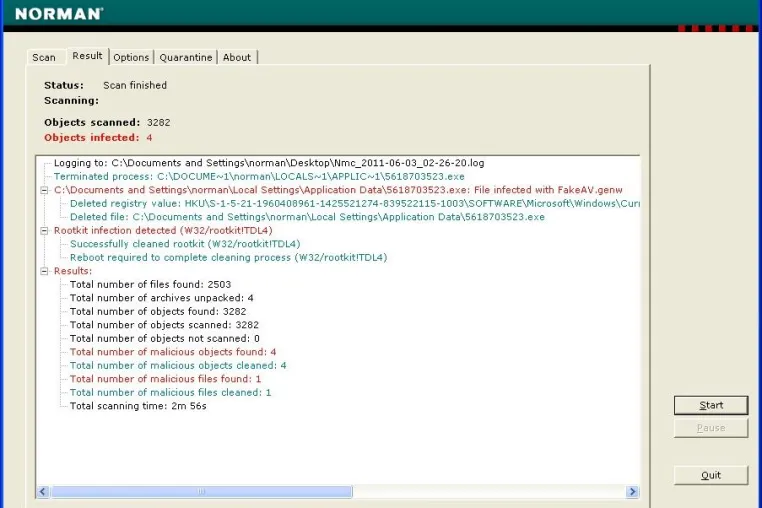Select 'Reboot required to complete cleaning process' row

pos(228,258)
